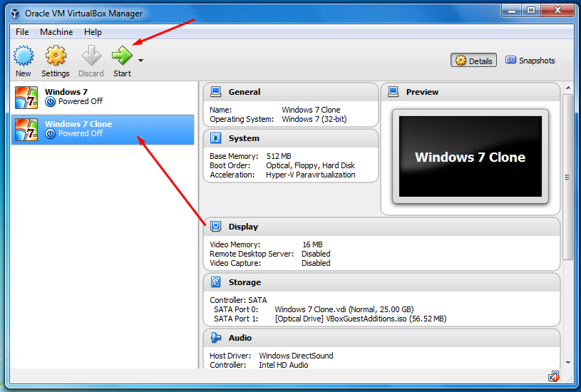581x392 pixels.
Task: Click the Preview section header
Action: (x=422, y=92)
